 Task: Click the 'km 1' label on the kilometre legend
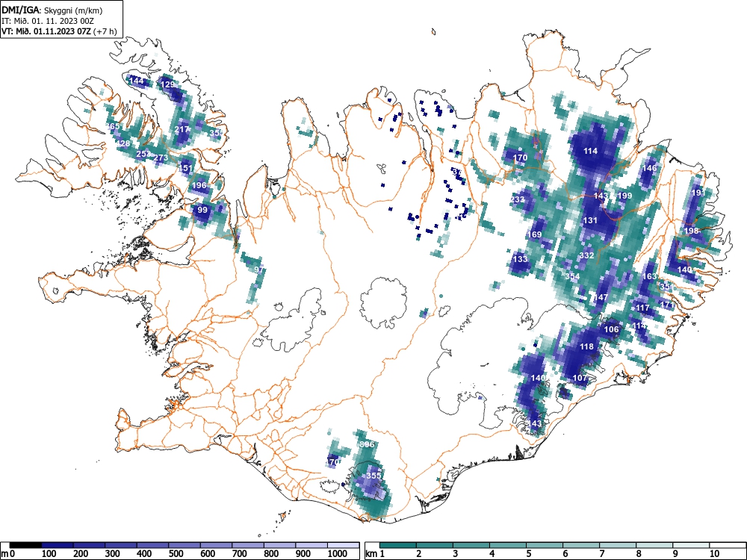(x=375, y=554)
